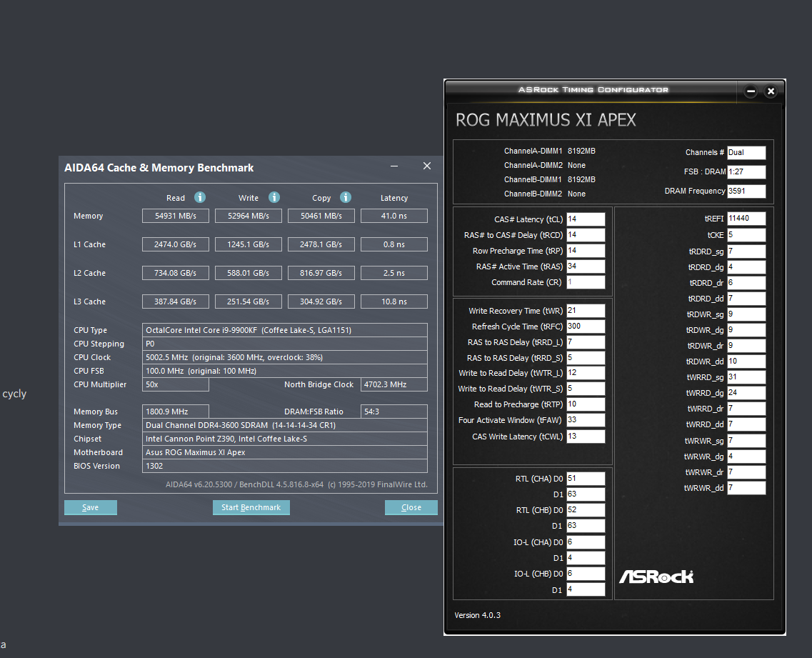Click Start Benchmark button
Image resolution: width=812 pixels, height=658 pixels.
point(251,507)
